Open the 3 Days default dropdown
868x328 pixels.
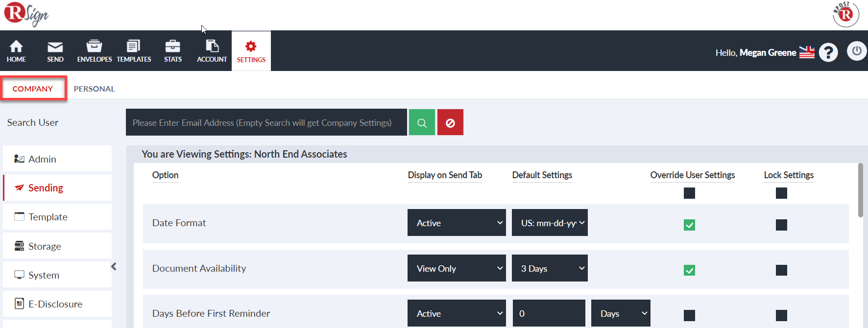click(550, 268)
